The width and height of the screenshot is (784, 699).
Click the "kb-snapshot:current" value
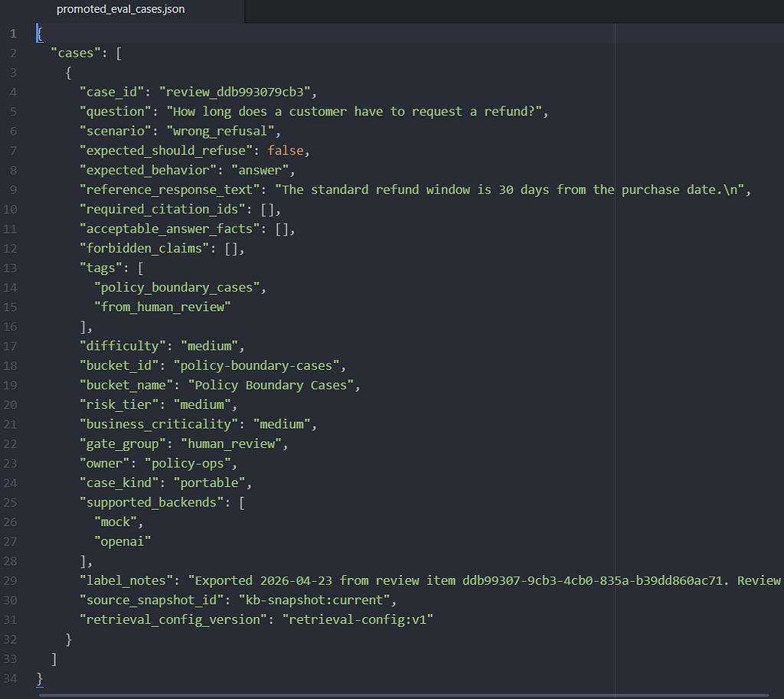coord(314,600)
